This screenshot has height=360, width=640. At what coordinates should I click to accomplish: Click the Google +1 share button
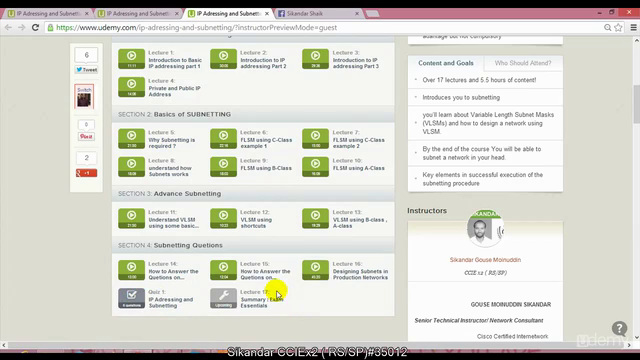pos(86,173)
